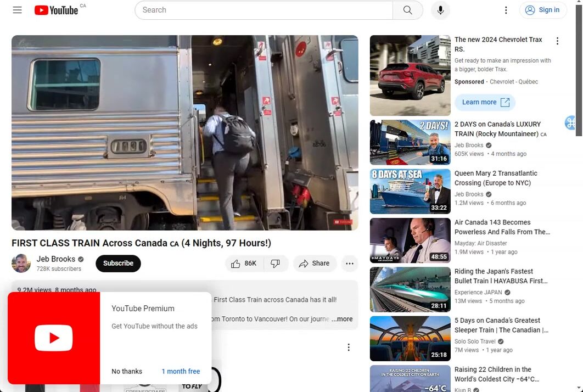Open the Jeb Brooks channel name link
583x392 pixels.
pyautogui.click(x=56, y=259)
